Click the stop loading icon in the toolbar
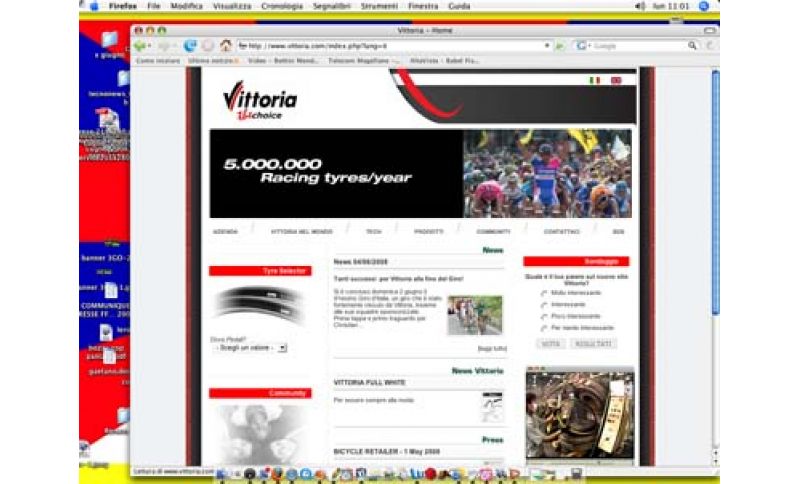The width and height of the screenshot is (800, 484). pyautogui.click(x=208, y=46)
